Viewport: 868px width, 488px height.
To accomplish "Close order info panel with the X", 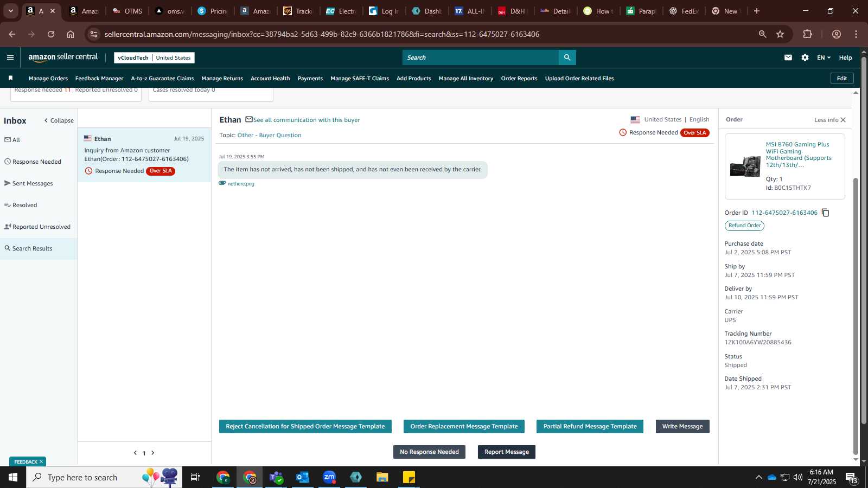I will [843, 120].
